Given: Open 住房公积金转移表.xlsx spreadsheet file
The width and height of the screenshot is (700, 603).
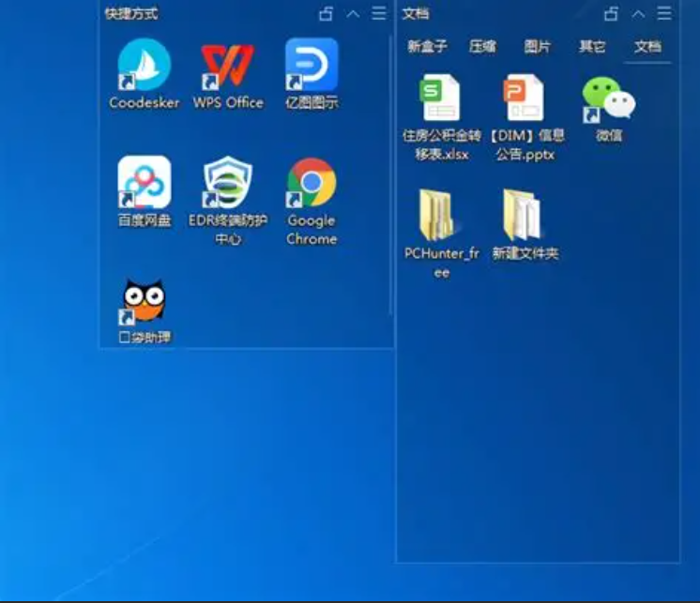Looking at the screenshot, I should (x=440, y=99).
